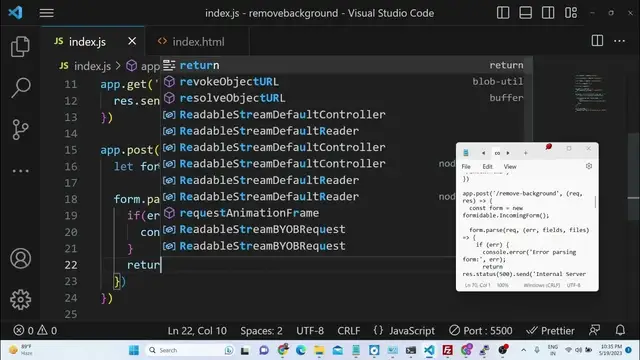
Task: Open the Source Control view
Action: [20, 129]
